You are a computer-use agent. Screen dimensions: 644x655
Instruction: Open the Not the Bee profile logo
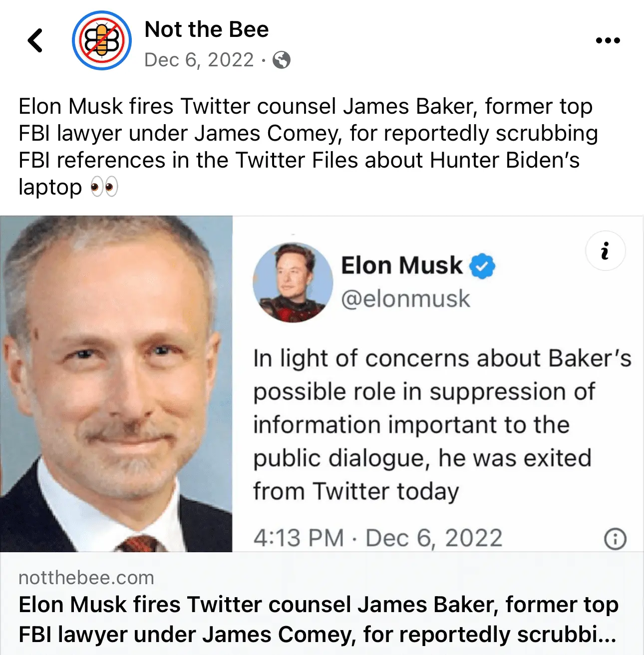102,40
